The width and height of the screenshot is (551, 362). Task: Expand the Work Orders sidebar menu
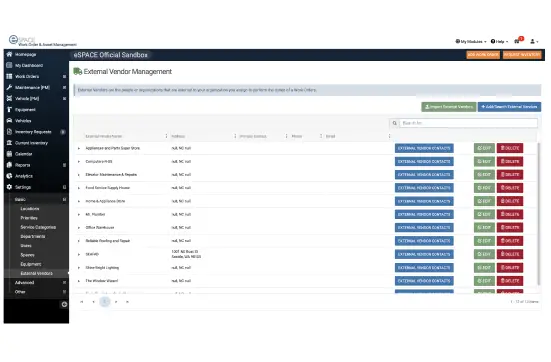64,76
